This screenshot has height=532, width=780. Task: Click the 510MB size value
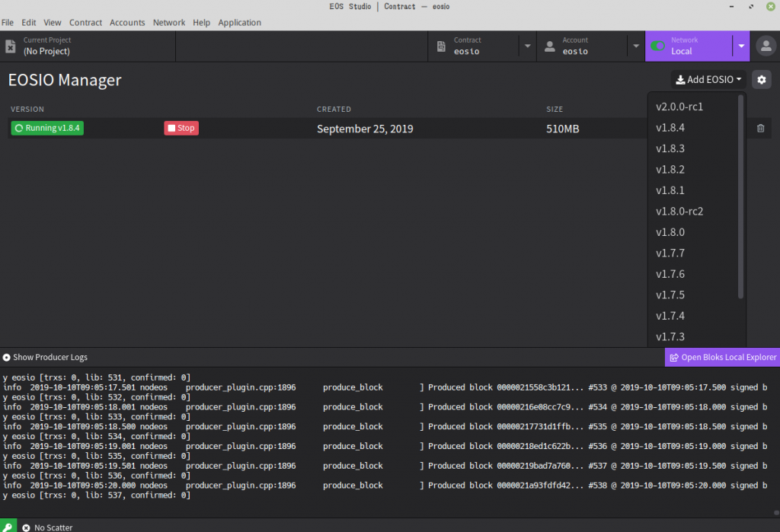click(x=563, y=129)
